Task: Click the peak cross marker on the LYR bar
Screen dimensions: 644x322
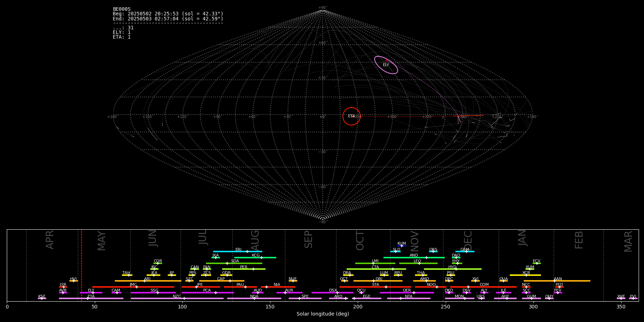Action: coord(64,287)
